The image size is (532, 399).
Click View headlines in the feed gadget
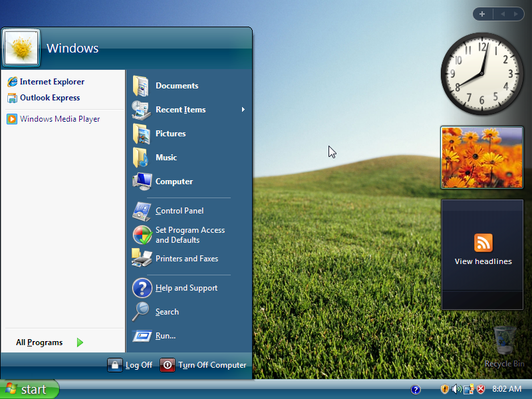tap(483, 261)
